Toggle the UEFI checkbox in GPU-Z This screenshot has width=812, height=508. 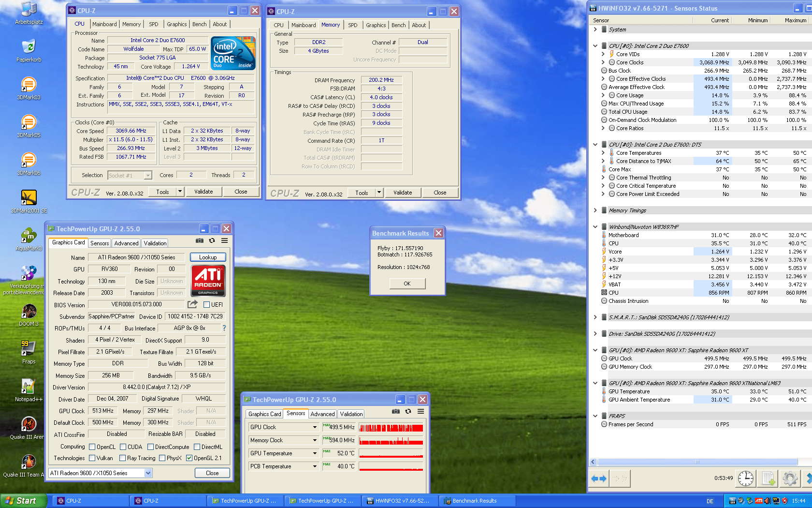click(206, 305)
